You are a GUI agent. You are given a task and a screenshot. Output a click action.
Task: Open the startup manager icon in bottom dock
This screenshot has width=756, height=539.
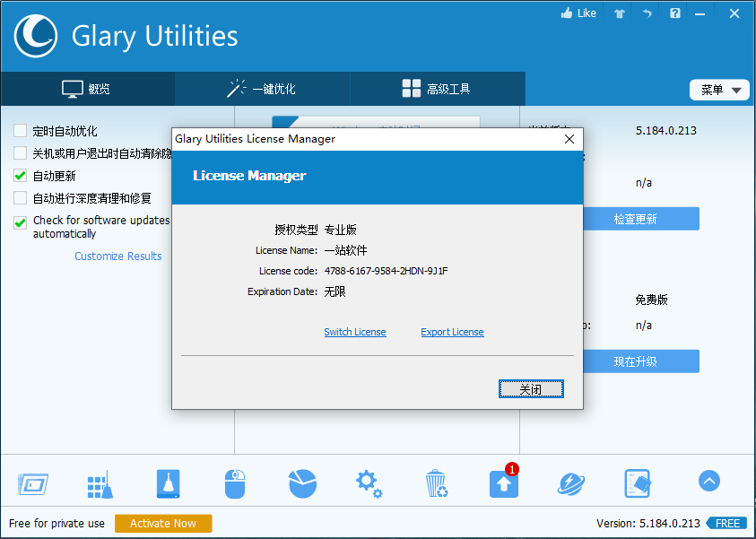pos(33,483)
